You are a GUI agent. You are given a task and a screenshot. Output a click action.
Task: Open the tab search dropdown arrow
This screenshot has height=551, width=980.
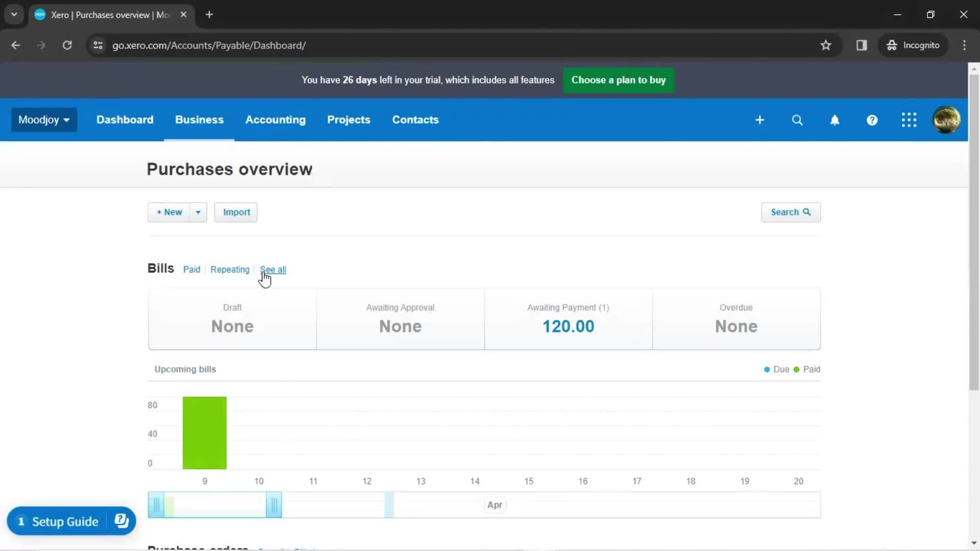[14, 15]
